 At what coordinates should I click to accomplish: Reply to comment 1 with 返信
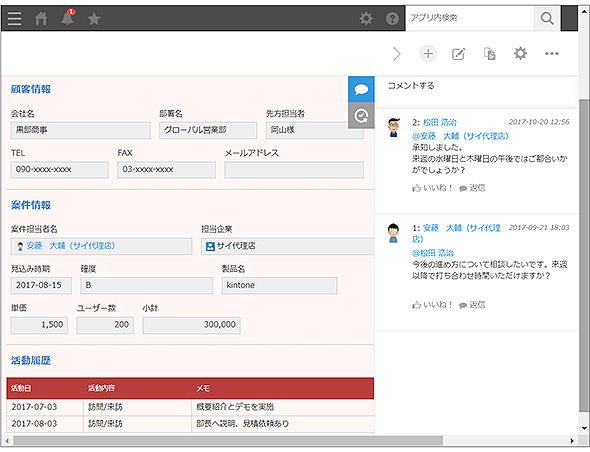click(473, 304)
